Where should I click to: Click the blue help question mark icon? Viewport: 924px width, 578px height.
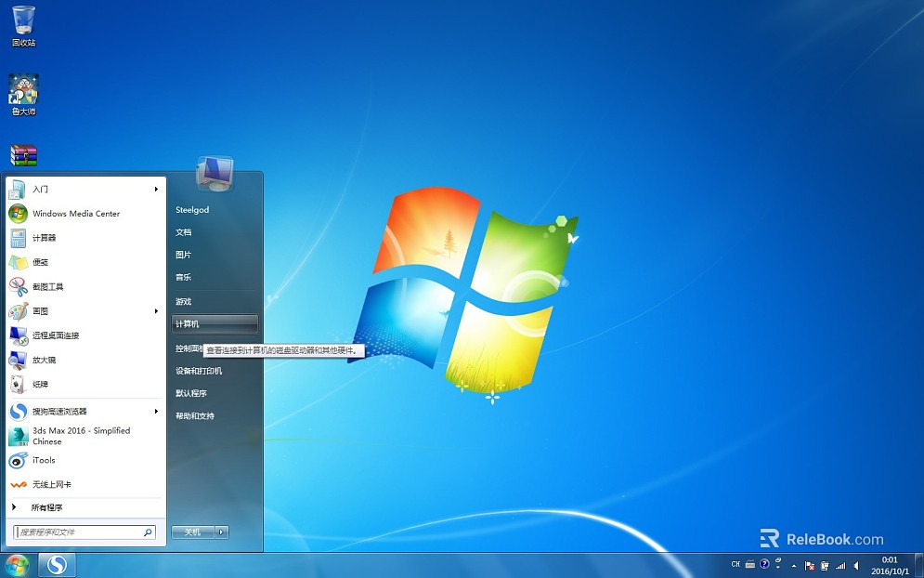pyautogui.click(x=764, y=564)
